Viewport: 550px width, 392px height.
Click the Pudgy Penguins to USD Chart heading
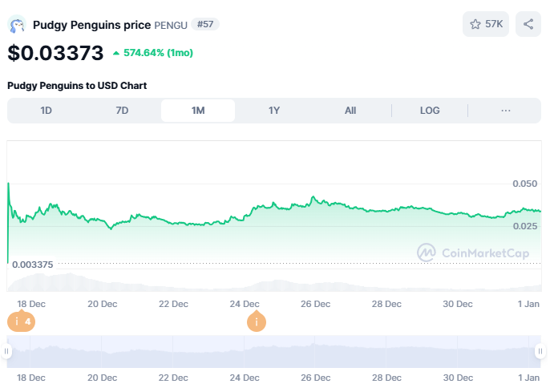click(x=77, y=86)
